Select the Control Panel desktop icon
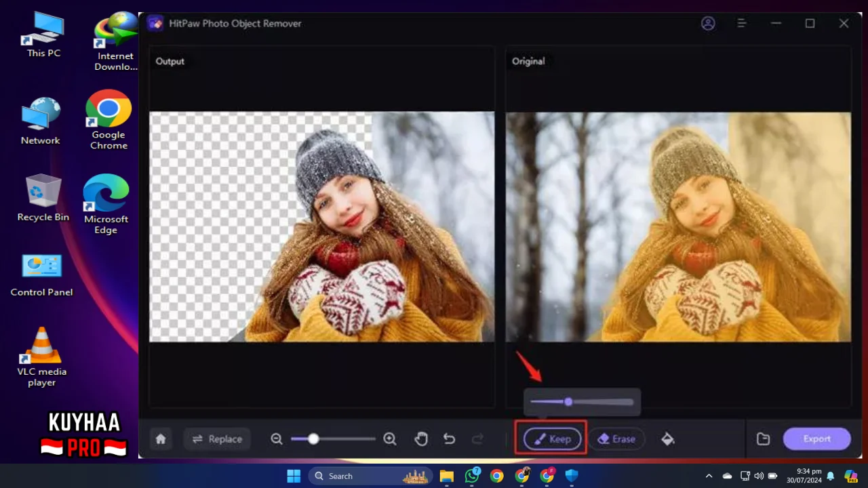 click(x=41, y=274)
